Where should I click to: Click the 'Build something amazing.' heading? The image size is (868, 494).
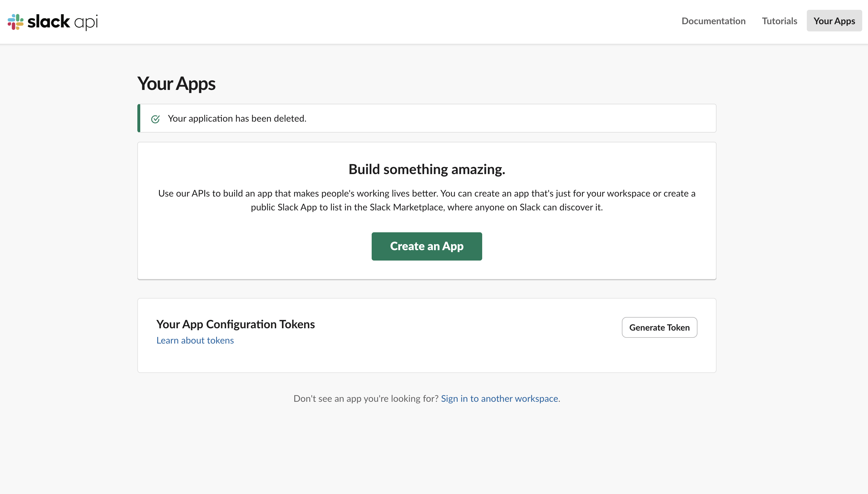pyautogui.click(x=426, y=169)
